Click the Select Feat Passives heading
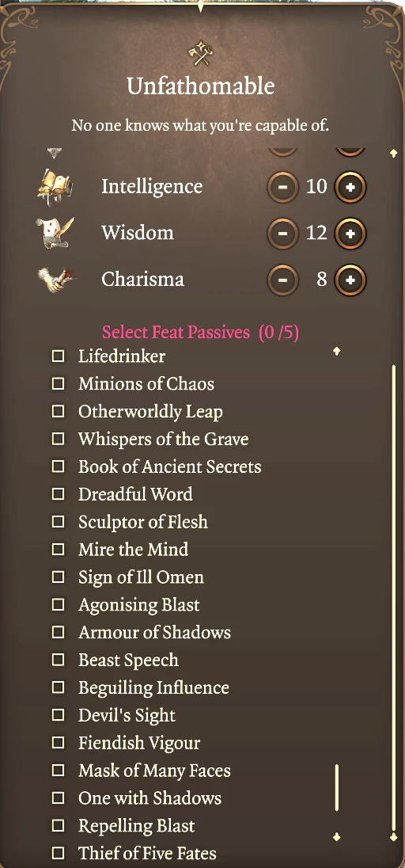Viewport: 405px width, 868px height. tap(200, 332)
